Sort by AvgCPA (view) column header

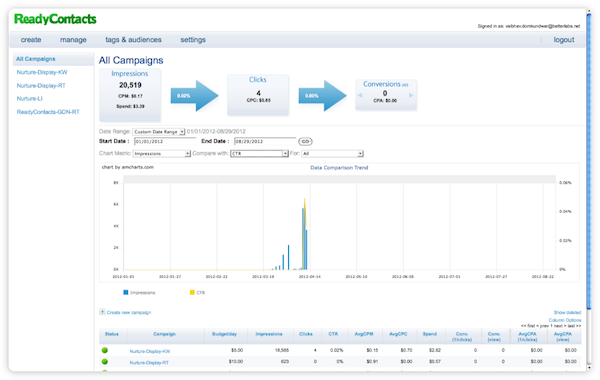(x=563, y=337)
